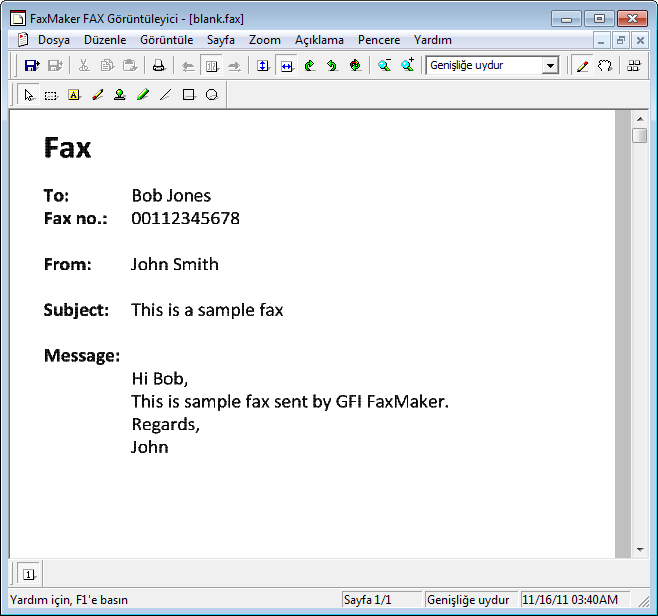The height and width of the screenshot is (616, 658).
Task: Select the red pen drawing tool
Action: coord(97,95)
